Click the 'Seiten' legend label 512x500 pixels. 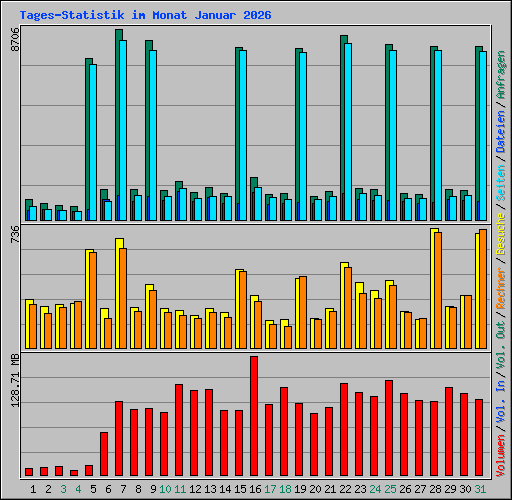coord(501,183)
